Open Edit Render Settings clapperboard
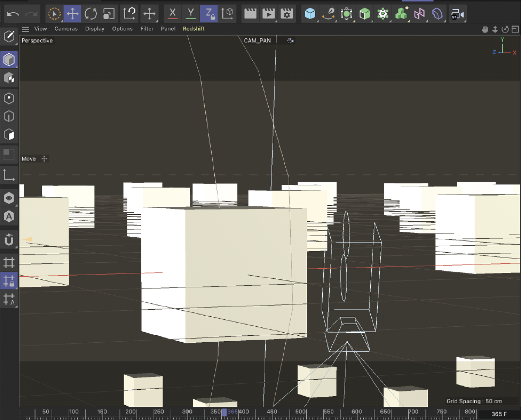Screen dimensions: 521x420 (x=287, y=14)
